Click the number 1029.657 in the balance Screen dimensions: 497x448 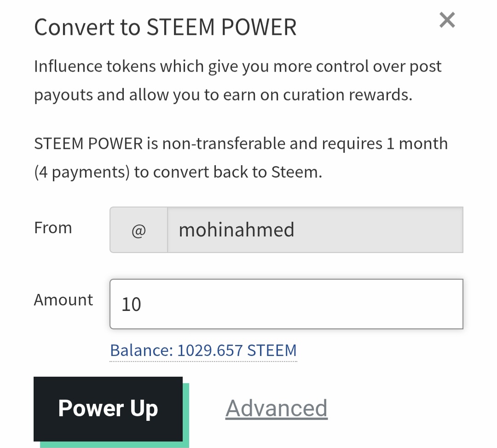tap(210, 350)
